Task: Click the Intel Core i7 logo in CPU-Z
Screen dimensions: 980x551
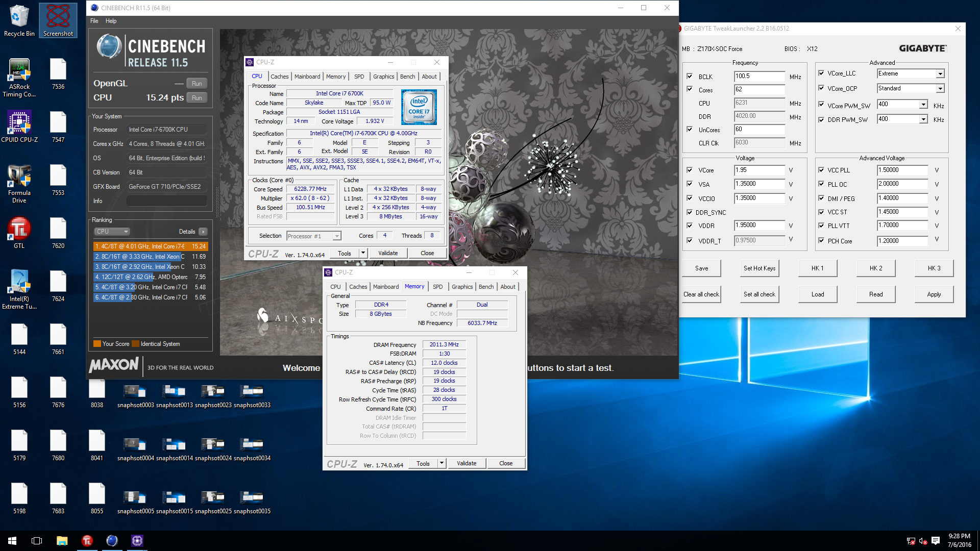Action: tap(419, 107)
